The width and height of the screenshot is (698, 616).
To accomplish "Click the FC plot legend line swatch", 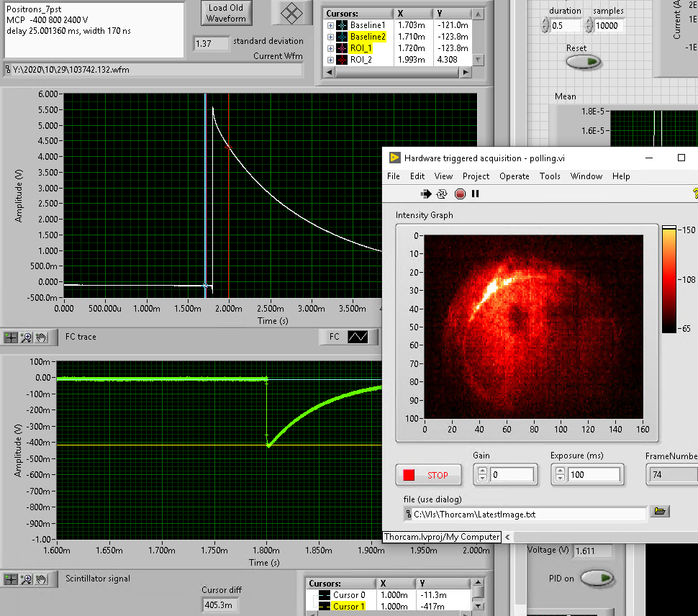I will pos(357,337).
